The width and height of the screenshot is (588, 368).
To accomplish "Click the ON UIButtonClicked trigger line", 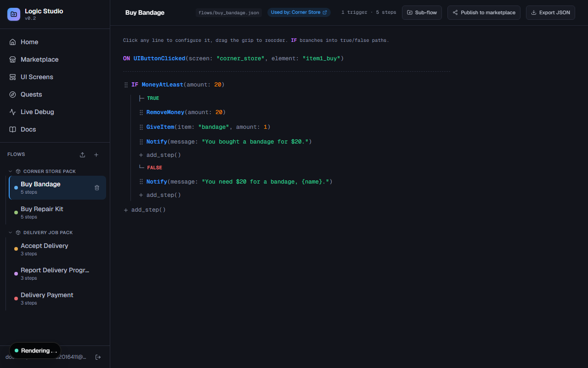I will click(233, 58).
